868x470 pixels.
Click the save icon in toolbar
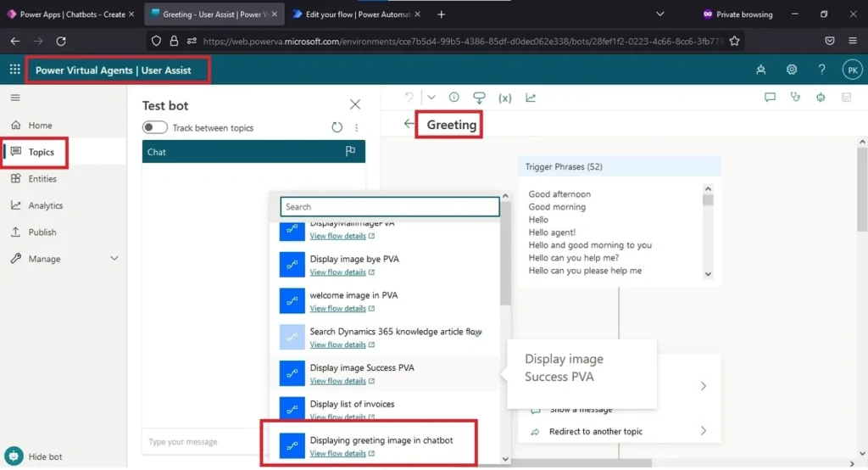tap(846, 98)
